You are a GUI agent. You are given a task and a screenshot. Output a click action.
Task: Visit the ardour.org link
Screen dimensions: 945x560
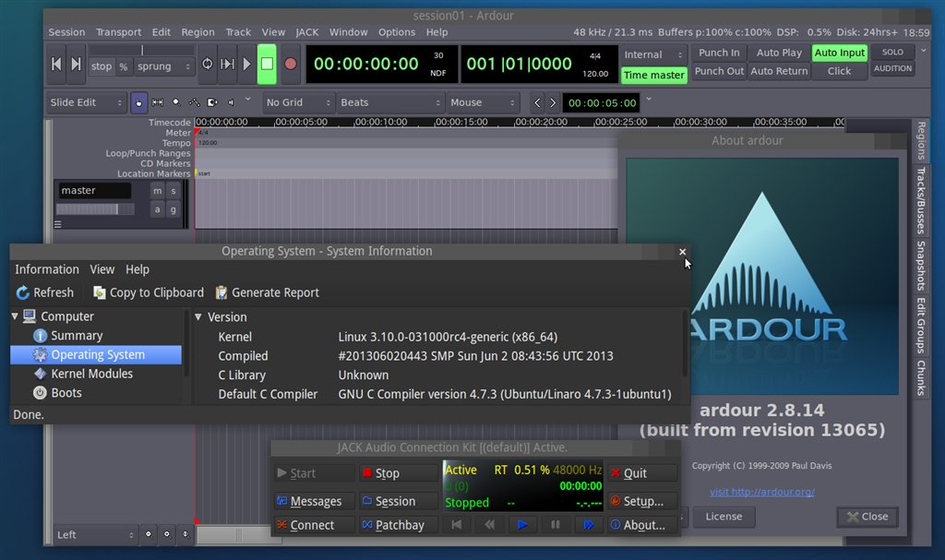pyautogui.click(x=761, y=492)
